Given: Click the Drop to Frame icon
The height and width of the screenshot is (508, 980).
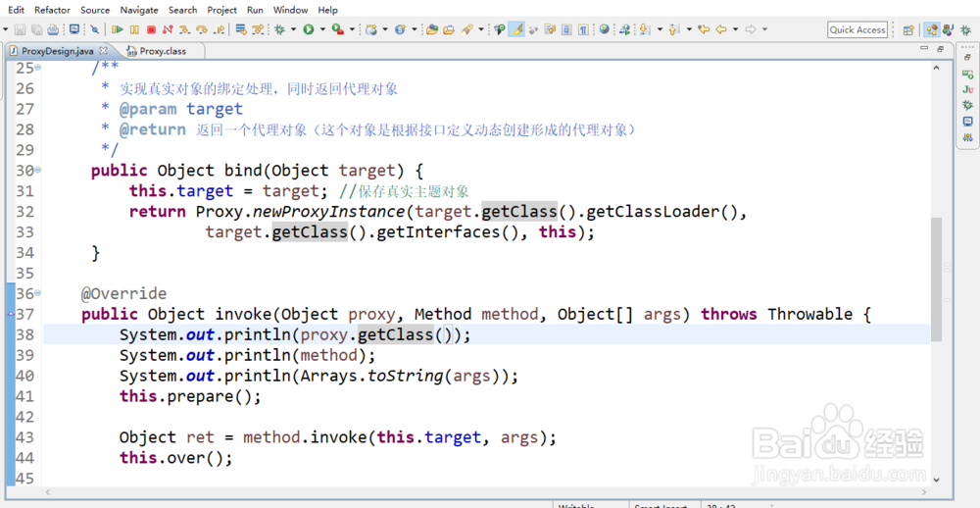Looking at the screenshot, I should 241,29.
